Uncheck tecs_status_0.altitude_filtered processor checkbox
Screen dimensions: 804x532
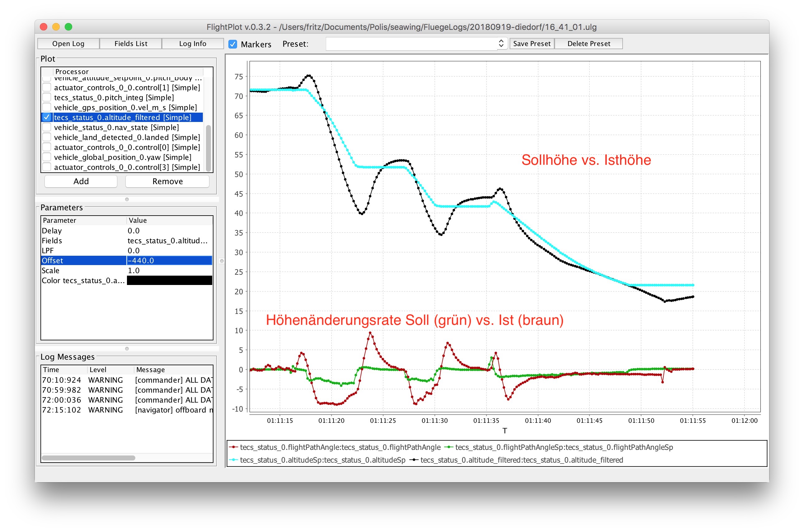tap(47, 117)
